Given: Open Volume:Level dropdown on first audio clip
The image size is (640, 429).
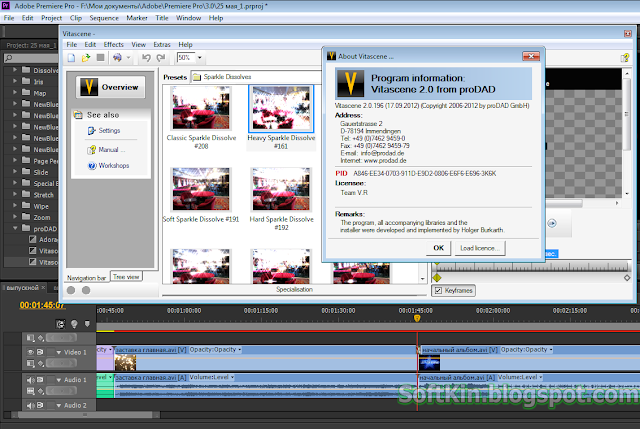Looking at the screenshot, I should [x=232, y=378].
